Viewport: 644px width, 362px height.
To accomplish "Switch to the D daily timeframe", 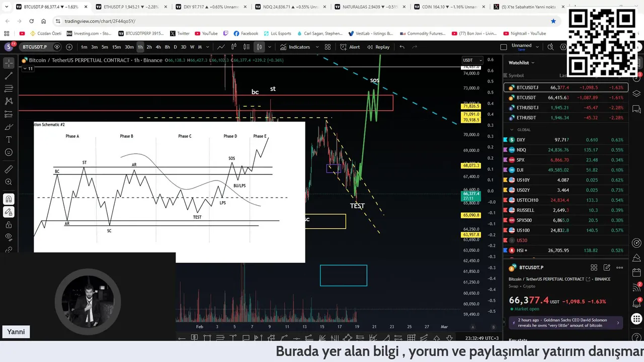I will (175, 47).
